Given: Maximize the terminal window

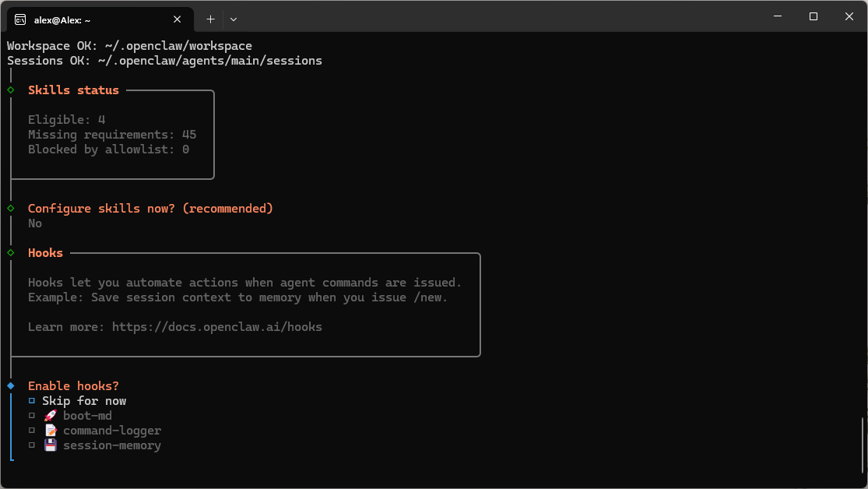Looking at the screenshot, I should 813,16.
